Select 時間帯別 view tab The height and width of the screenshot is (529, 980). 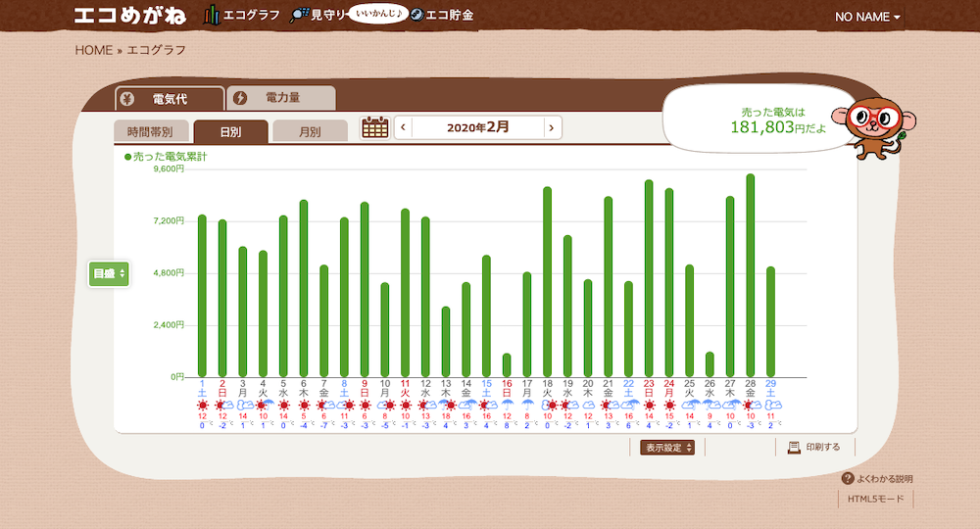click(x=151, y=132)
